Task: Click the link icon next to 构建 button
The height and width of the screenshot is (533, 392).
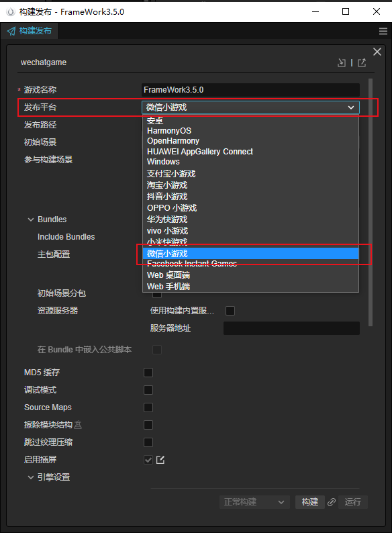Action: (332, 502)
